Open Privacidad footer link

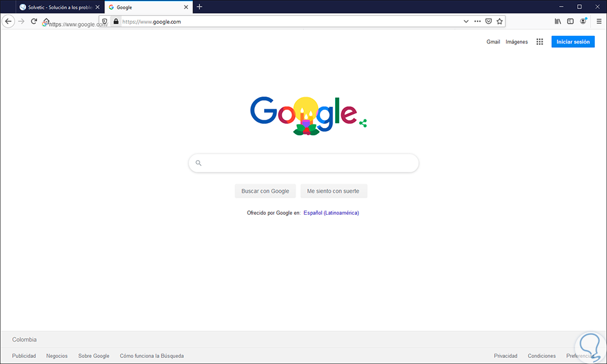coord(506,356)
